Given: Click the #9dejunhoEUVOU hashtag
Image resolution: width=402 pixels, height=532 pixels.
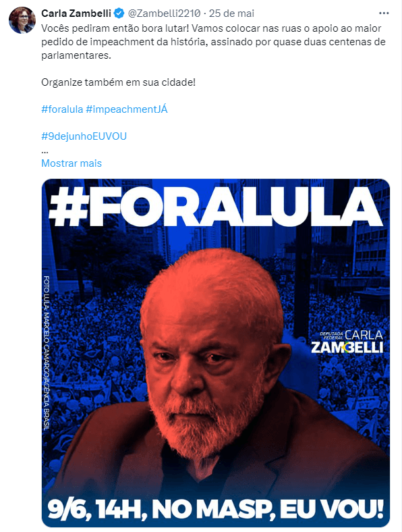Looking at the screenshot, I should 84,136.
